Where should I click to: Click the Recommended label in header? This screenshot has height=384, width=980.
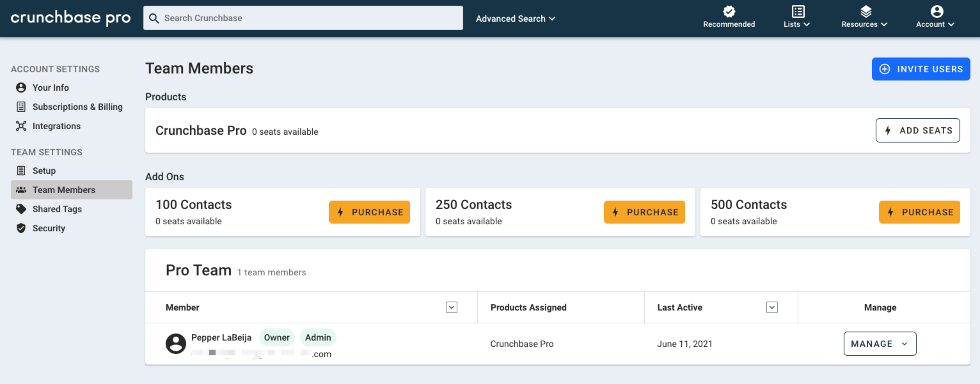[729, 24]
